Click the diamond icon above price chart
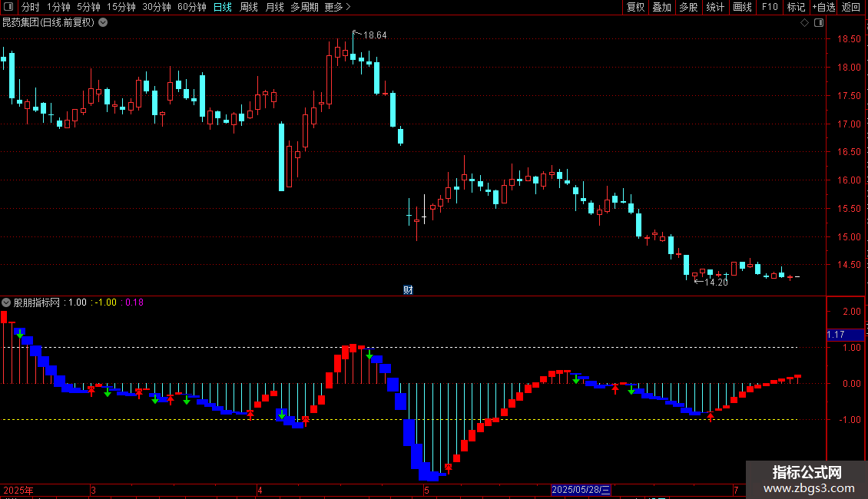868x499 pixels. point(804,23)
